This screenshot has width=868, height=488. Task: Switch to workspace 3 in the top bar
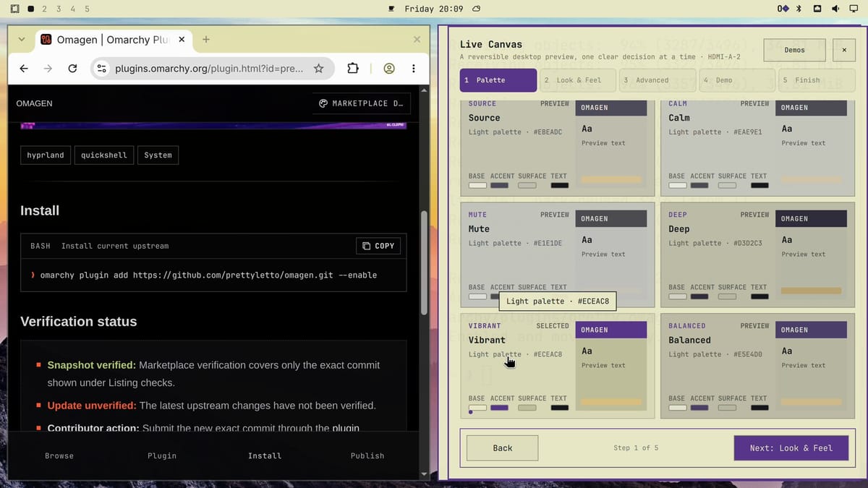pyautogui.click(x=59, y=9)
